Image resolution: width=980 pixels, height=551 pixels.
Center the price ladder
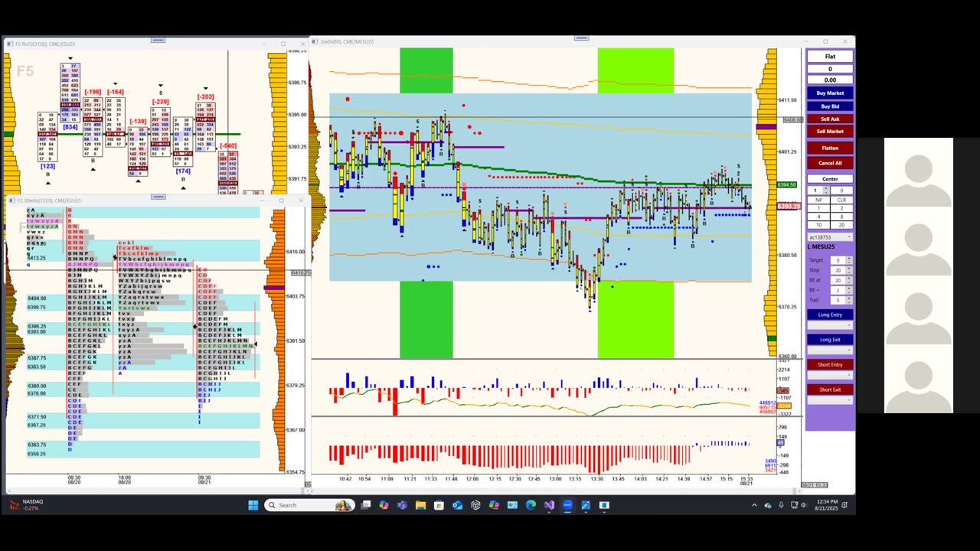point(830,179)
